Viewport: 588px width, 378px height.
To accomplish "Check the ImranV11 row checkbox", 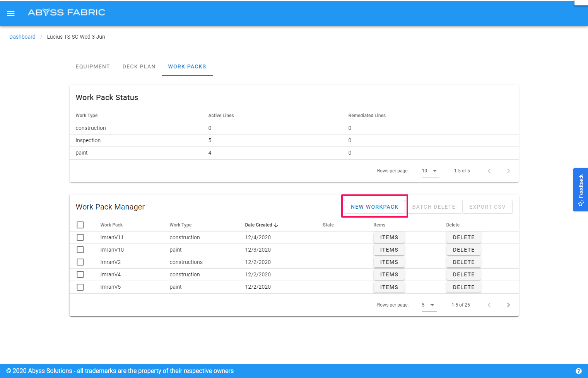I will pos(80,237).
